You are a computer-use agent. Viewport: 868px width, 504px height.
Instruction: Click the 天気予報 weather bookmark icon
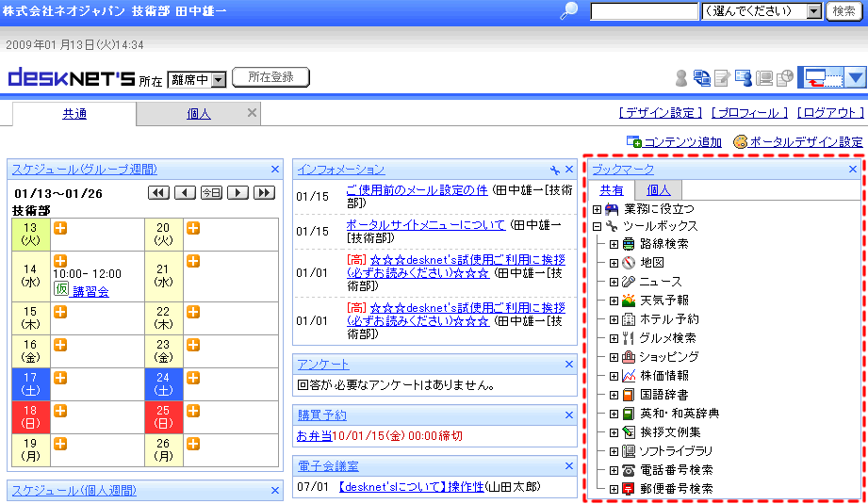(629, 301)
